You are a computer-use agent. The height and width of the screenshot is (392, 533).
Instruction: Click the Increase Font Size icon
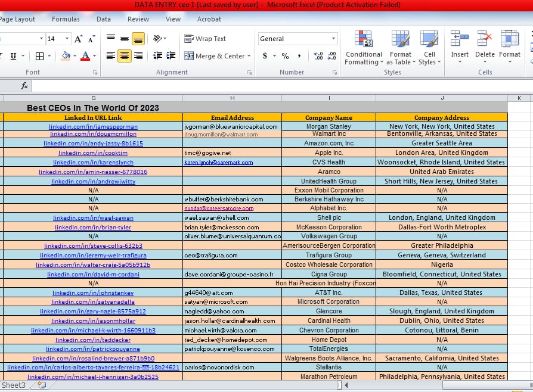click(79, 39)
